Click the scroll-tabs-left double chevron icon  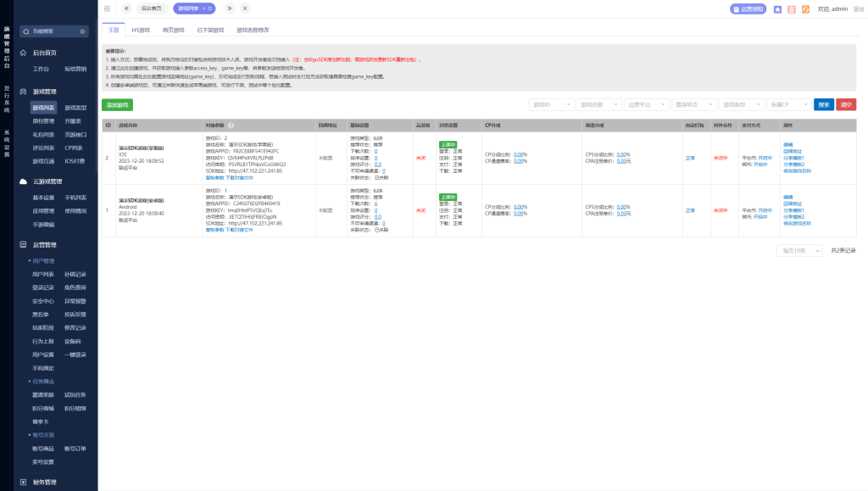click(x=126, y=8)
